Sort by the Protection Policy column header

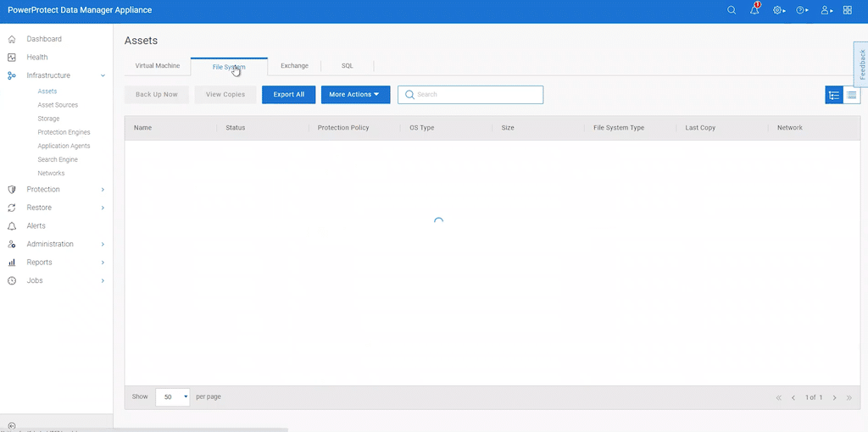343,128
